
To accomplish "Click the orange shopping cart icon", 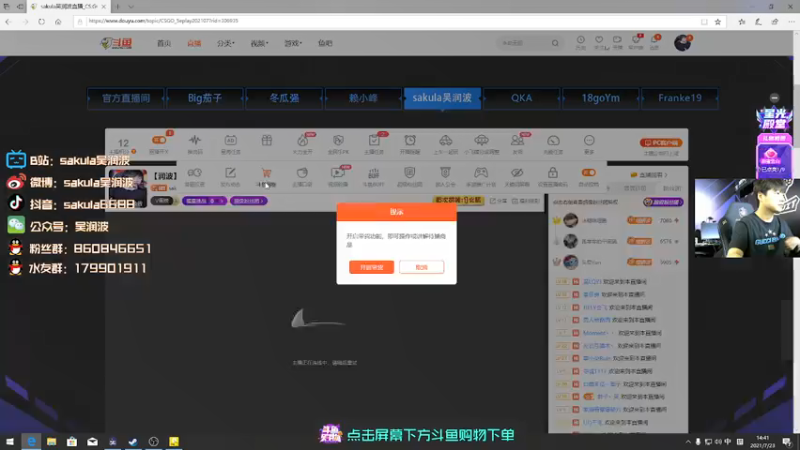I will 266,173.
